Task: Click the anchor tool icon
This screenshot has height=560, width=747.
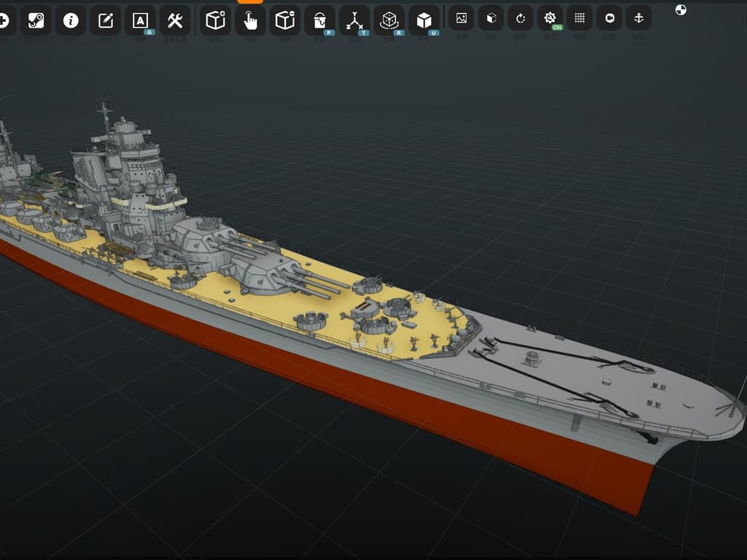Action: pyautogui.click(x=638, y=18)
